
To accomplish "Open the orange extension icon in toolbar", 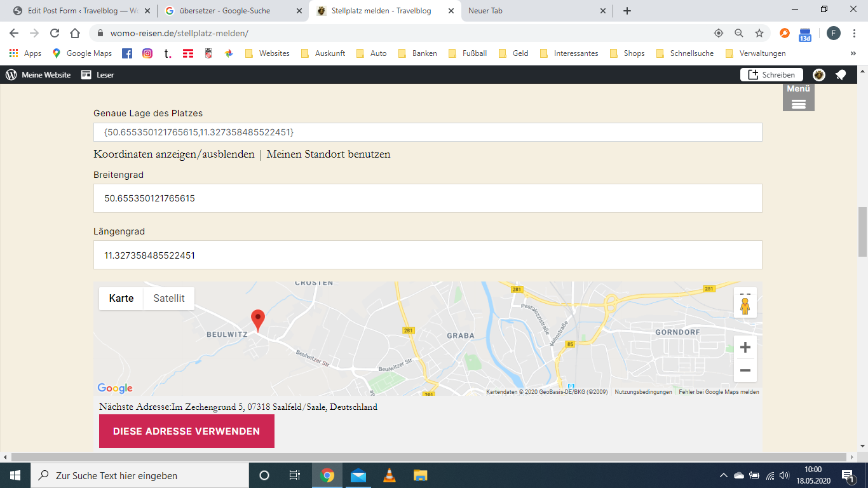I will tap(785, 33).
